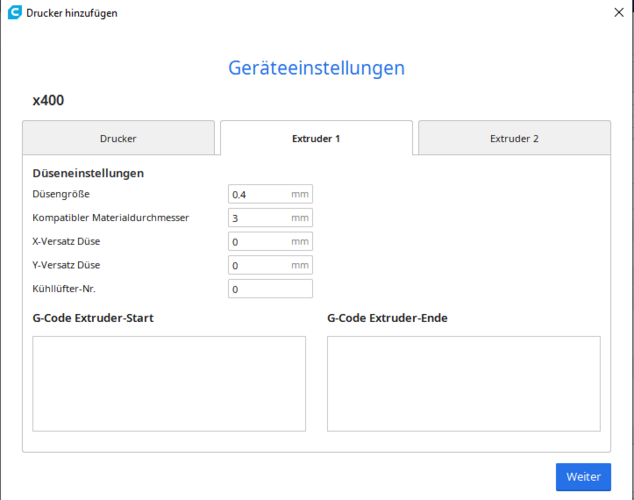Edit the X-Versatz Düse field

click(x=260, y=241)
